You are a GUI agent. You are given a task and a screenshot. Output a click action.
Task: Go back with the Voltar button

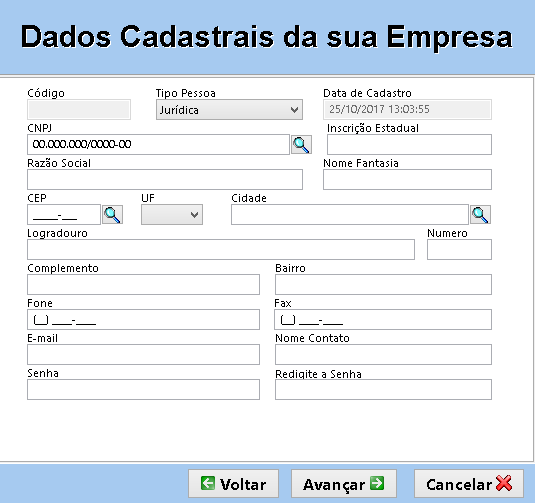233,484
